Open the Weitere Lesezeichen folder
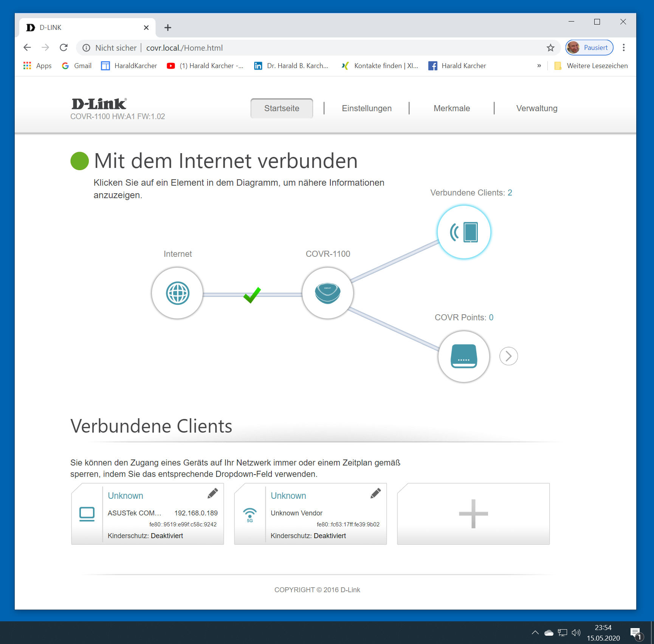The height and width of the screenshot is (644, 654). 591,66
